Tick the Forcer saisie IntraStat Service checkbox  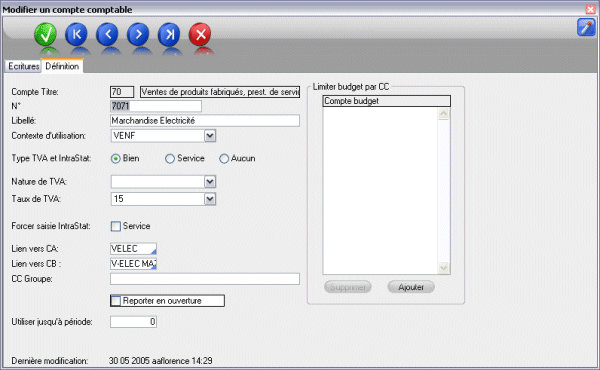pyautogui.click(x=116, y=226)
